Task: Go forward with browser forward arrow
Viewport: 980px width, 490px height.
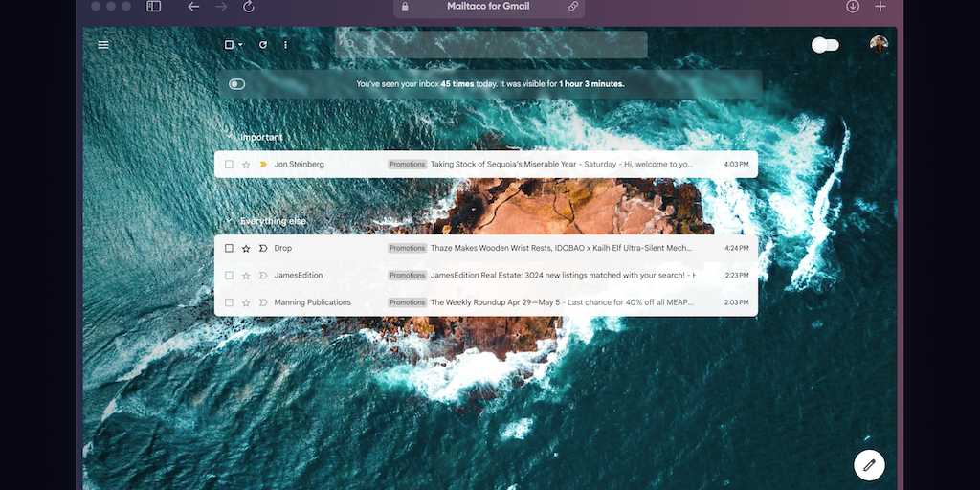Action: (x=221, y=7)
